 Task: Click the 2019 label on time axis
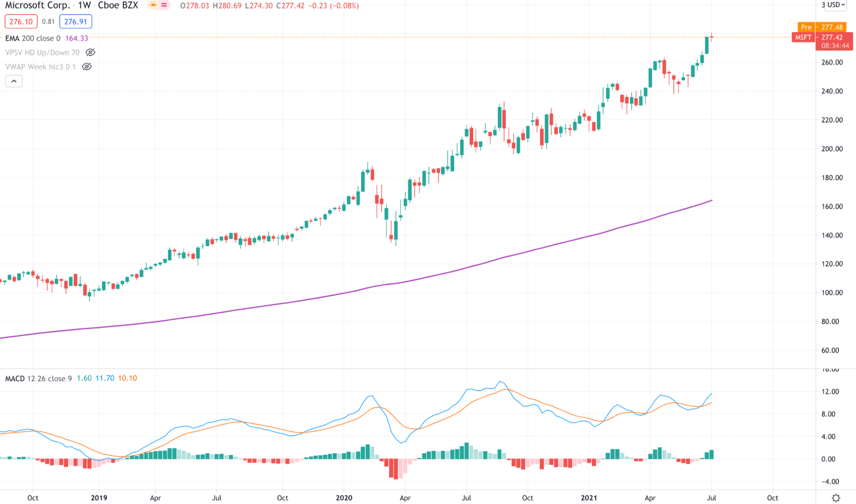99,498
